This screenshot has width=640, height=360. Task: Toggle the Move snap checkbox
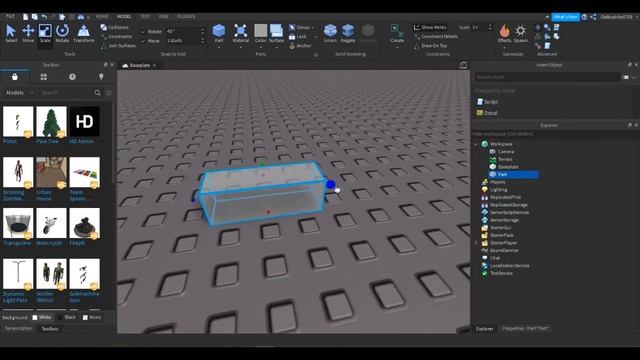click(x=143, y=41)
